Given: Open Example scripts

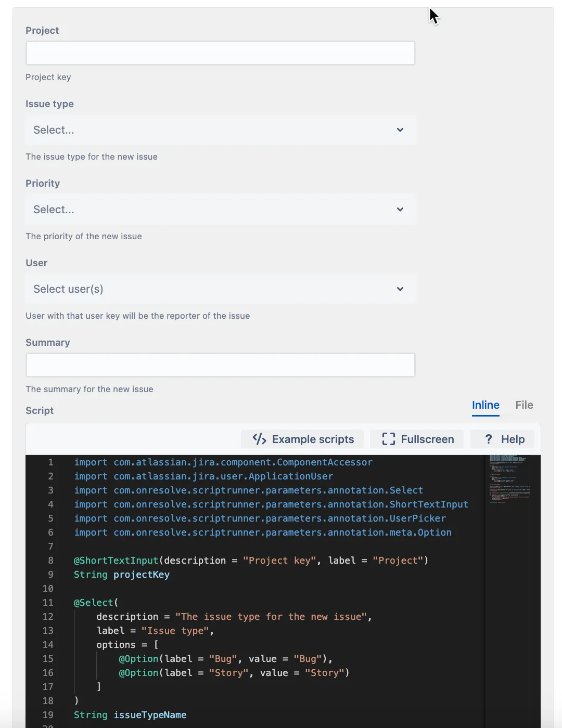Looking at the screenshot, I should coord(303,439).
